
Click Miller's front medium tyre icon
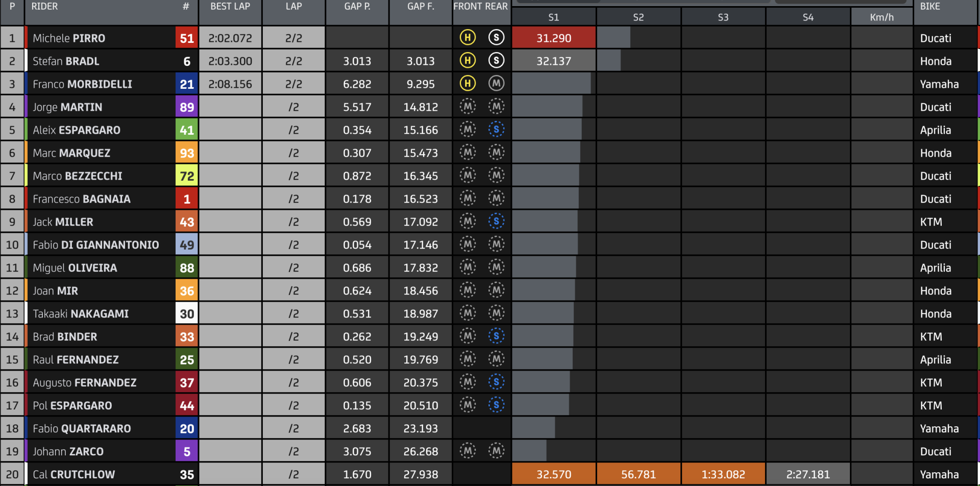click(468, 222)
